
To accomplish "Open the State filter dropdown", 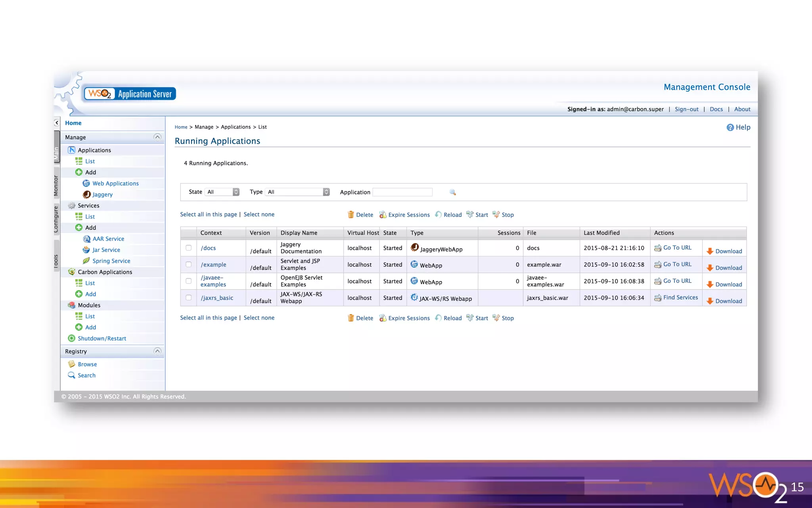I will 222,192.
